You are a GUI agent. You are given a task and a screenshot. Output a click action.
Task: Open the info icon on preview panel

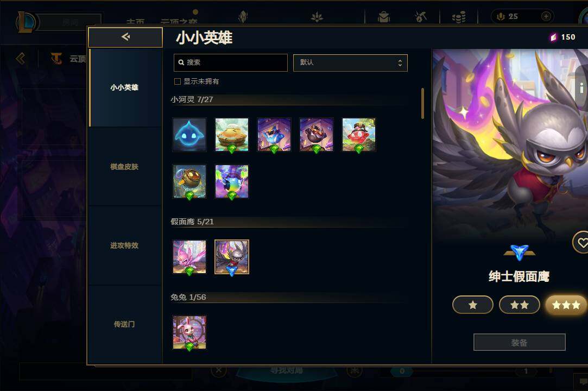(x=581, y=88)
